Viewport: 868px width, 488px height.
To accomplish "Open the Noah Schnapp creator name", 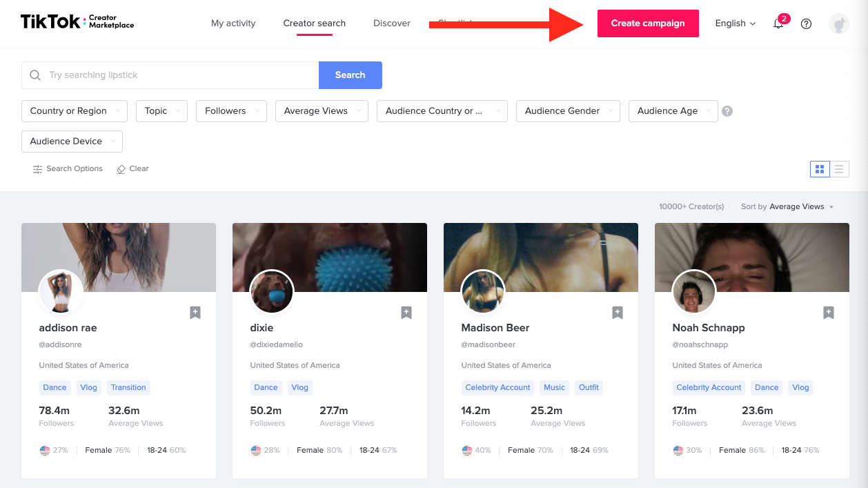I will 709,328.
